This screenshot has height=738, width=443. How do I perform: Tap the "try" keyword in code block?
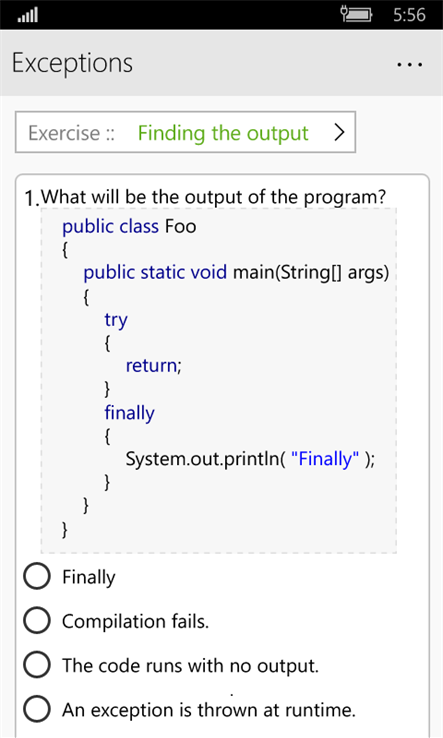116,320
